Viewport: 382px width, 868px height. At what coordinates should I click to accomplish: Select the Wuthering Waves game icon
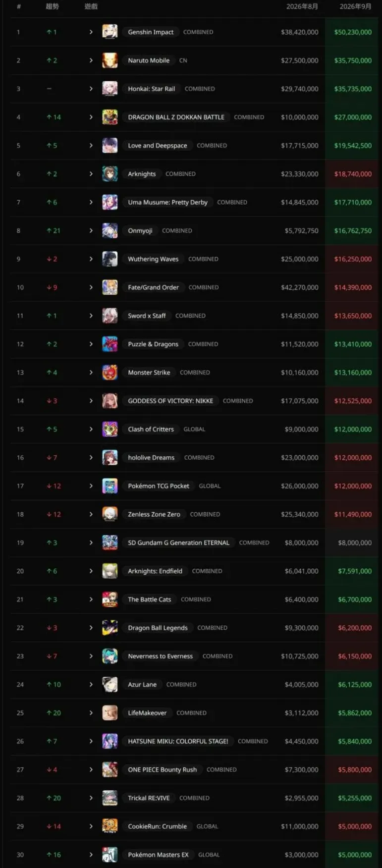110,259
